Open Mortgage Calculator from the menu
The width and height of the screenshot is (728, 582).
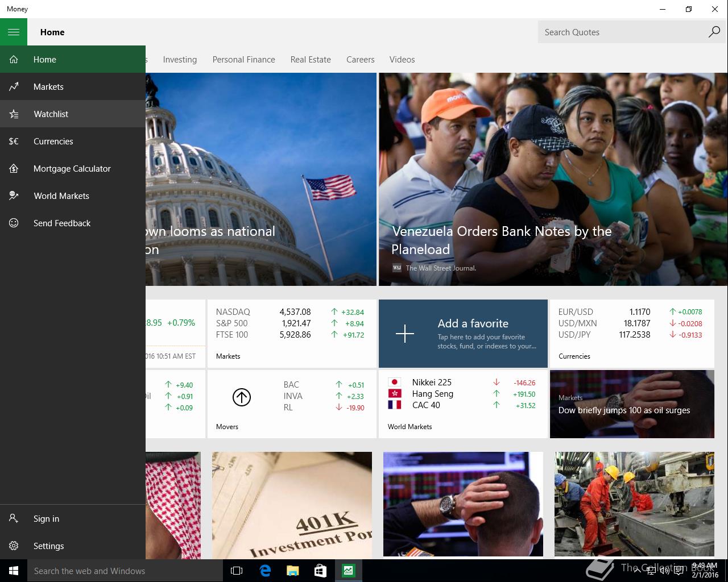pos(73,169)
